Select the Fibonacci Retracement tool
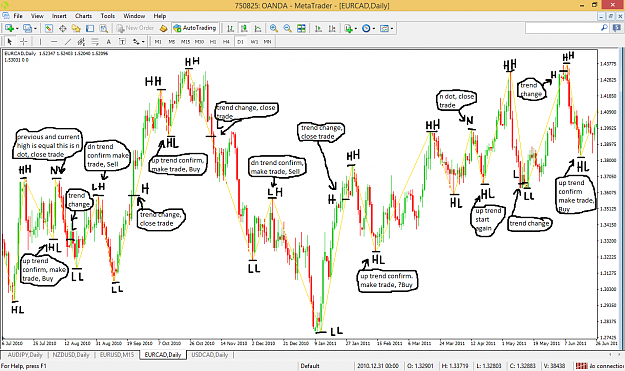625x371 pixels. pyautogui.click(x=95, y=41)
